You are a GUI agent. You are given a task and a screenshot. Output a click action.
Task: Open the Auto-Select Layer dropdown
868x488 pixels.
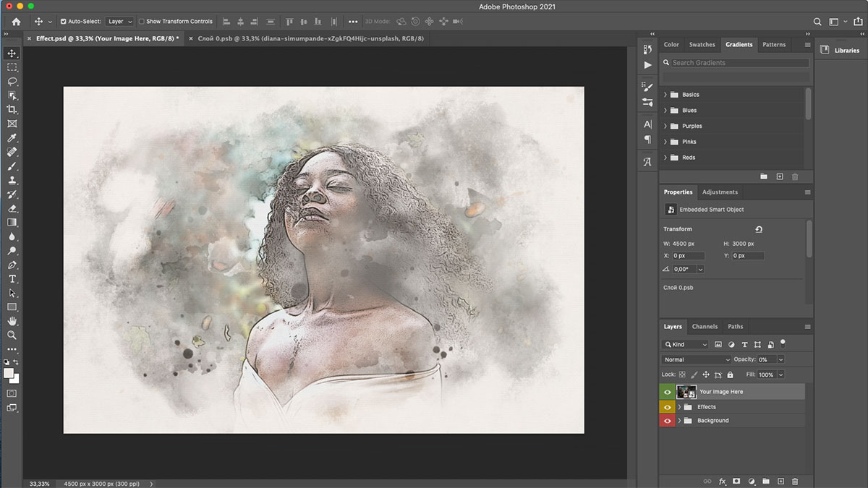pyautogui.click(x=120, y=22)
